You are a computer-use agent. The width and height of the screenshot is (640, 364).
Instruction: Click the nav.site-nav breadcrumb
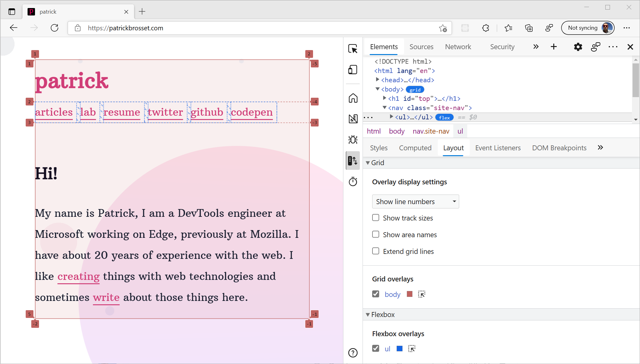pos(431,131)
